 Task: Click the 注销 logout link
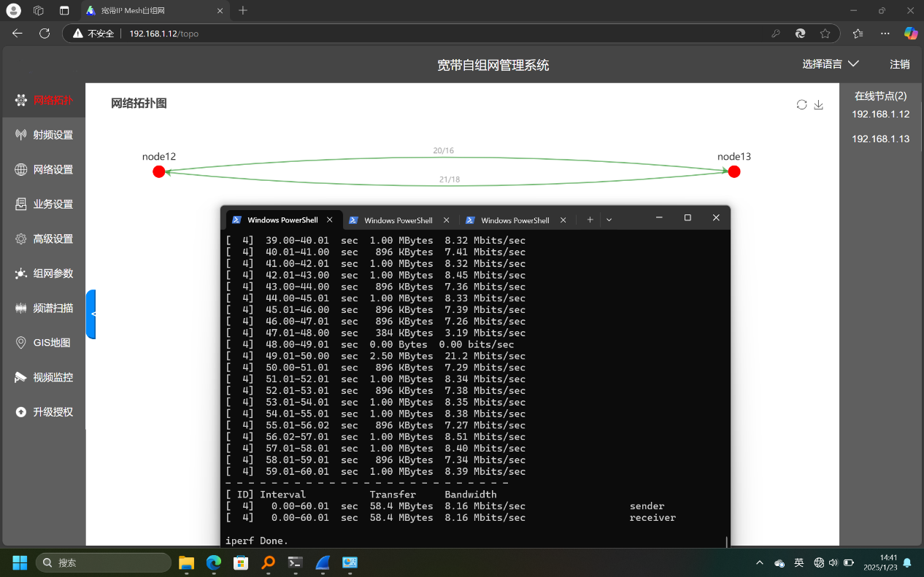tap(900, 64)
